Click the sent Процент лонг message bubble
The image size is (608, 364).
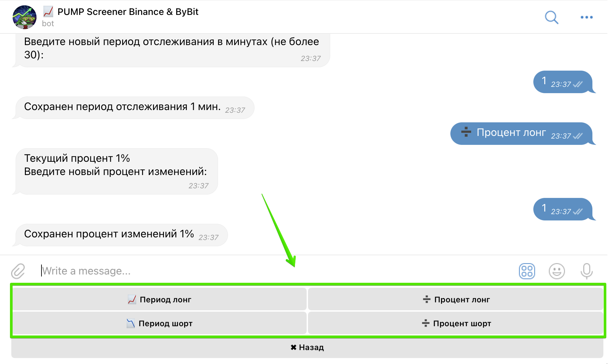coord(521,133)
